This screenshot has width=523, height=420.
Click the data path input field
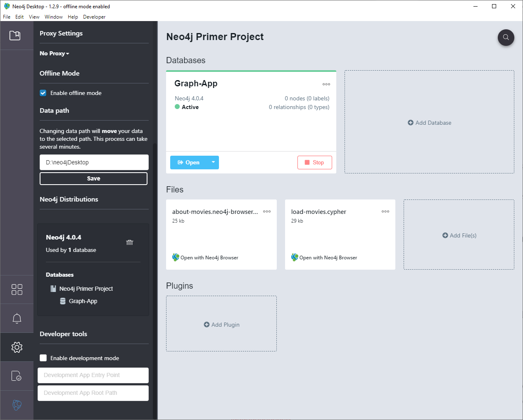point(93,162)
